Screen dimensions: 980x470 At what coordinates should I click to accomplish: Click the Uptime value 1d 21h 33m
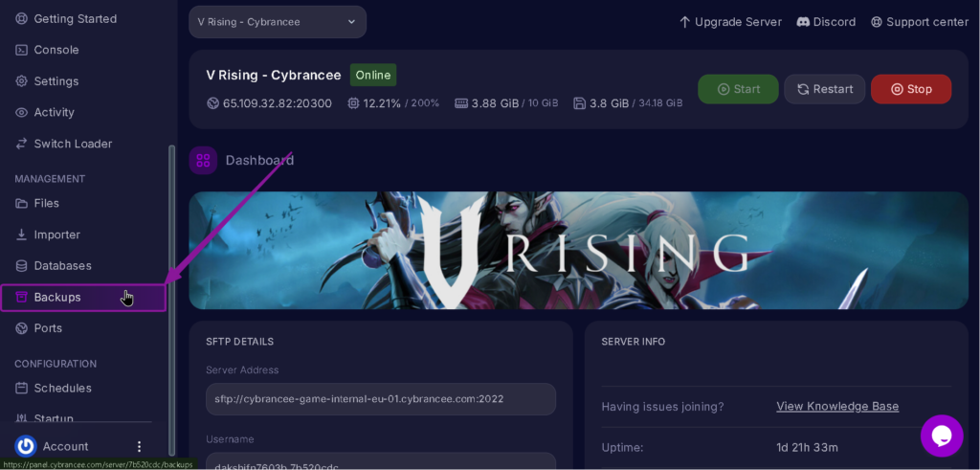click(807, 447)
